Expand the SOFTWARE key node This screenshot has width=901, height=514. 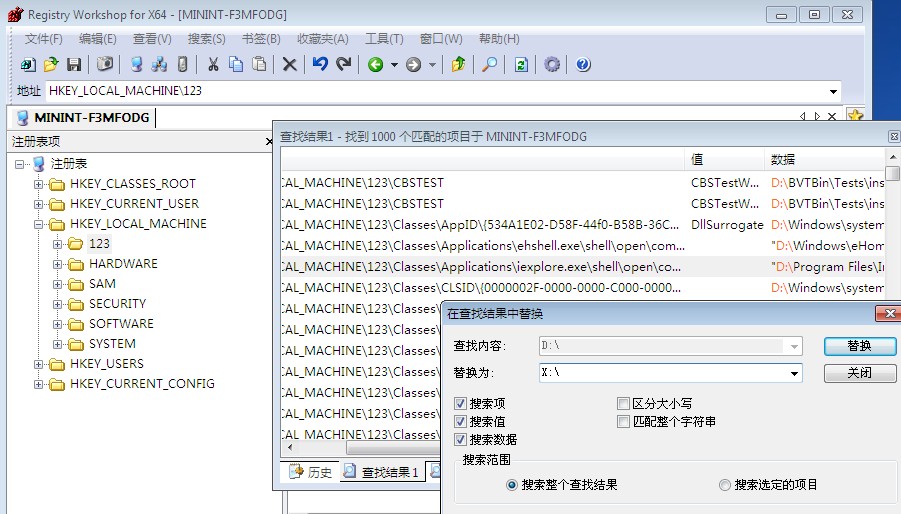(x=57, y=324)
